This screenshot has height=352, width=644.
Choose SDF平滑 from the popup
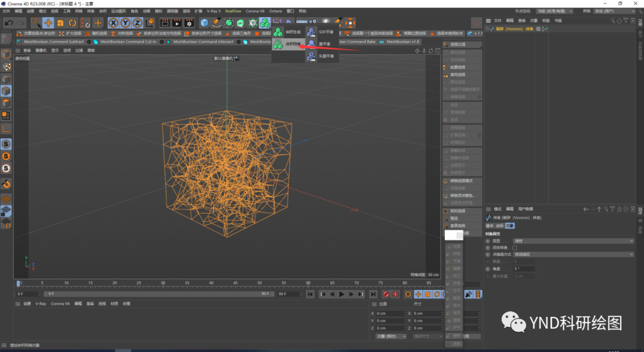pos(322,32)
